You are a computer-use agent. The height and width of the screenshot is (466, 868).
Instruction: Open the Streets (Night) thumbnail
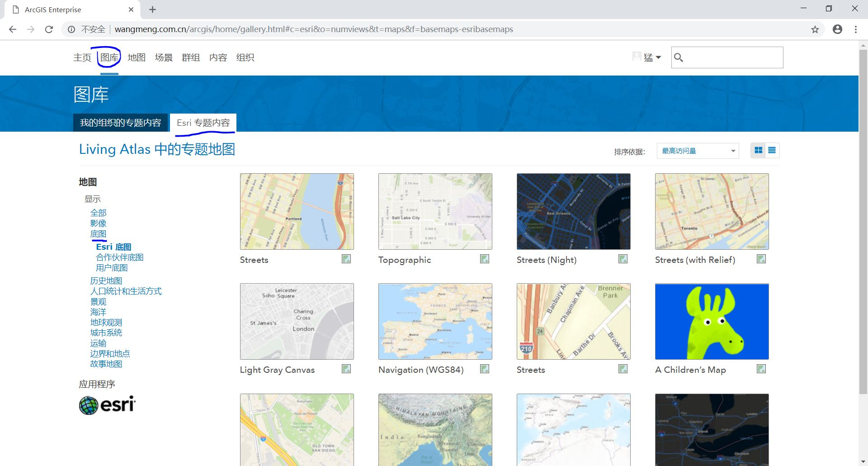click(574, 211)
